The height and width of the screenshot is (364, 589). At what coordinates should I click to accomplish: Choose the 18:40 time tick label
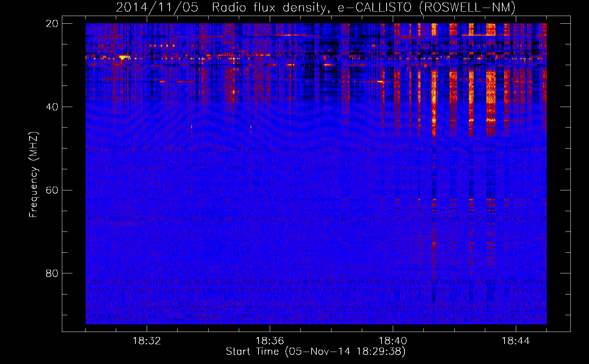tap(393, 341)
